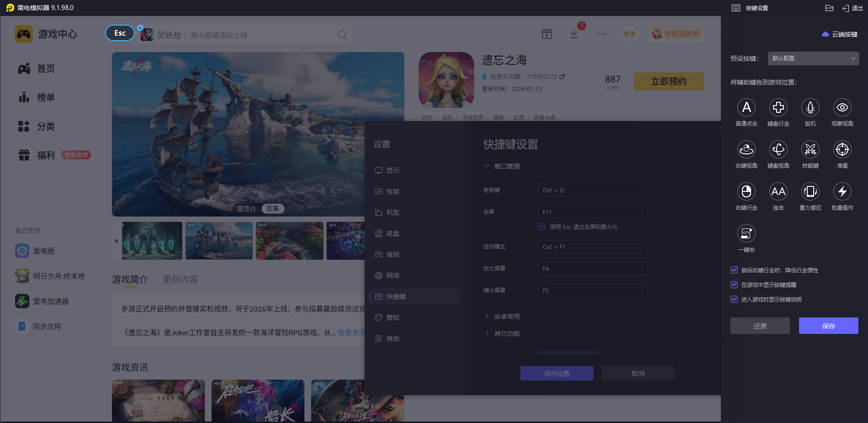
Task: Click 取消 in shortcut settings
Action: pyautogui.click(x=638, y=373)
